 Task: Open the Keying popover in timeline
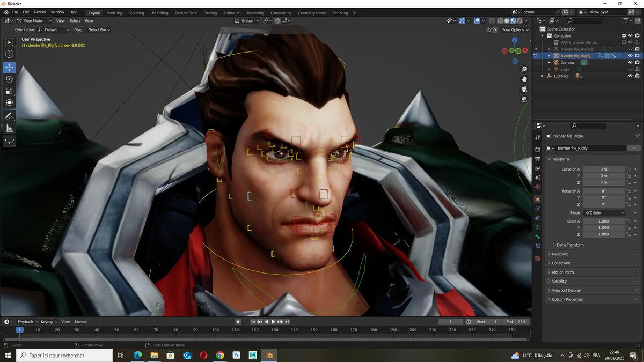click(x=48, y=322)
